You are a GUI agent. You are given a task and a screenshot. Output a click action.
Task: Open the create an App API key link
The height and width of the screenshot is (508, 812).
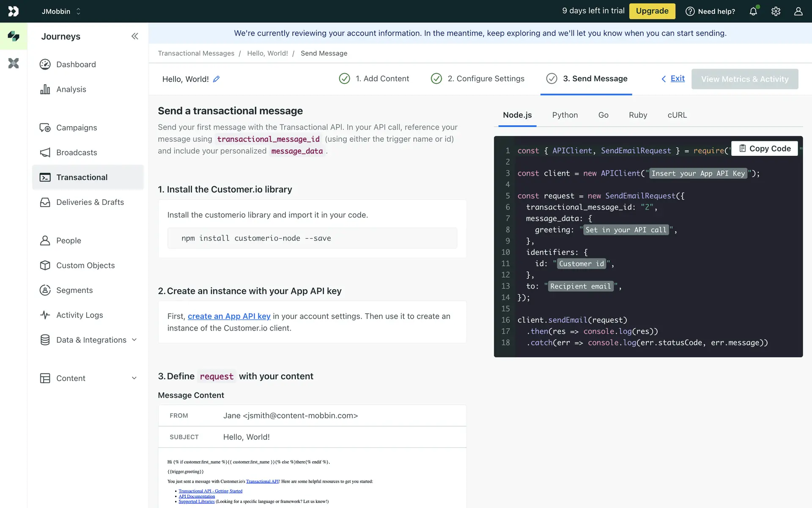coord(229,316)
